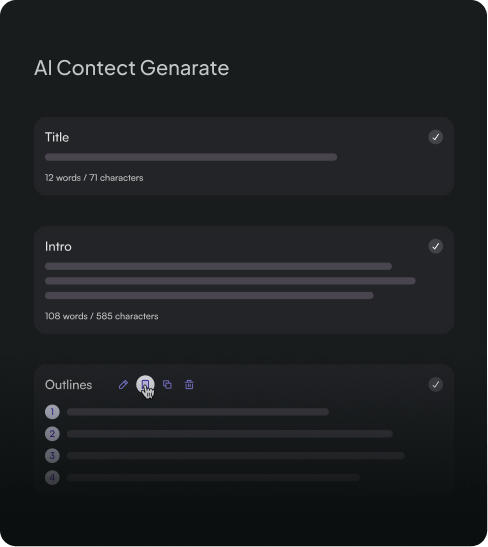Select outline number 2 badge
The width and height of the screenshot is (488, 547).
point(52,434)
